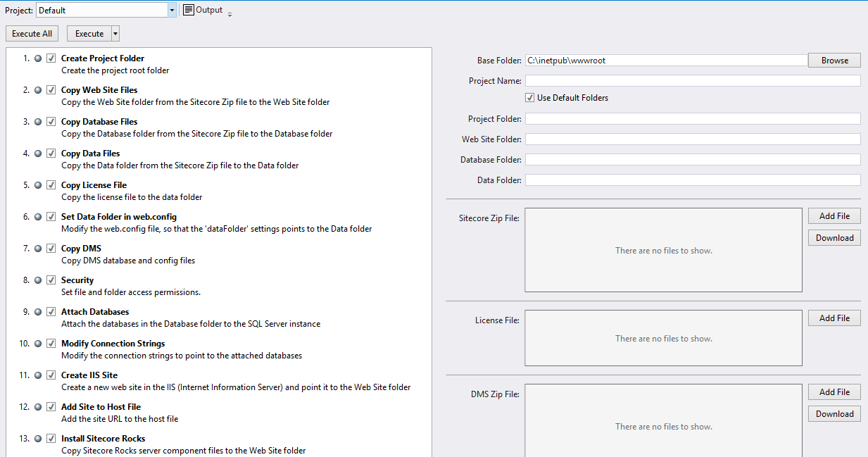Click the Output panel icon
Image resolution: width=868 pixels, height=457 pixels.
[x=187, y=9]
